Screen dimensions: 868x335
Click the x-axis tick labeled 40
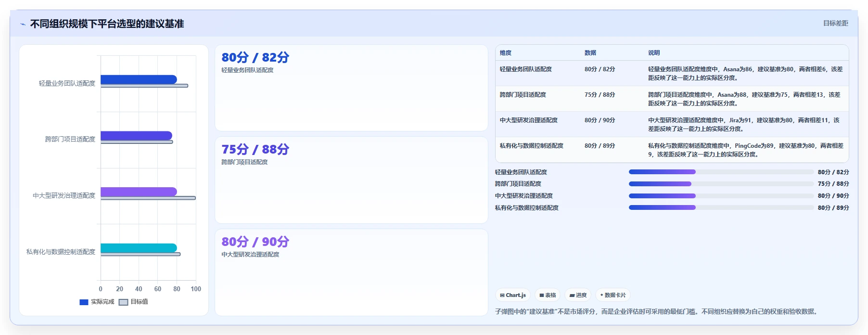[x=139, y=289]
